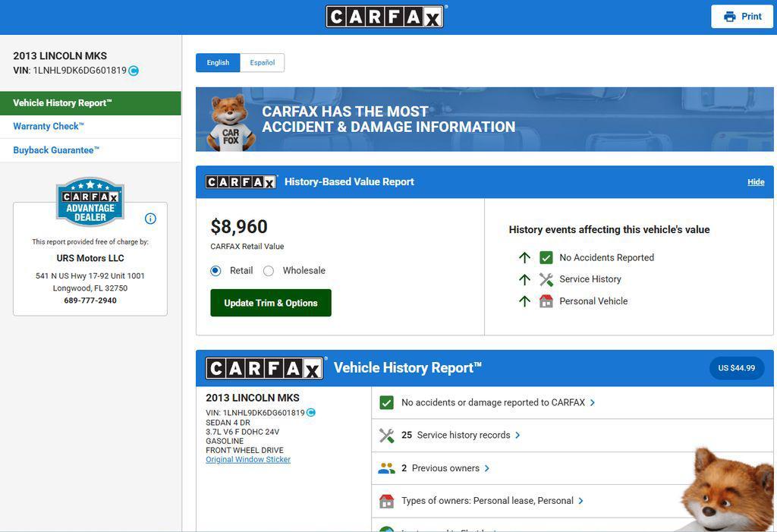This screenshot has height=532, width=777.
Task: Switch report language to Español
Action: tap(262, 63)
